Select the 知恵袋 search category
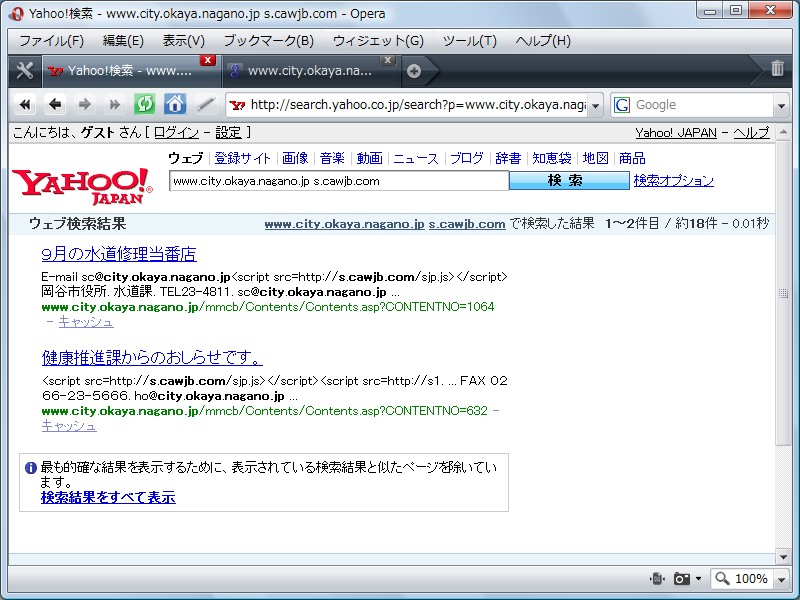 point(552,158)
